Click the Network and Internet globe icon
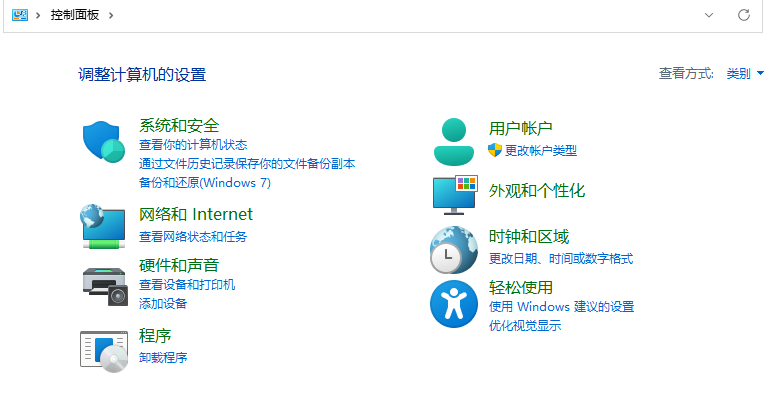This screenshot has width=775, height=408. point(103,225)
